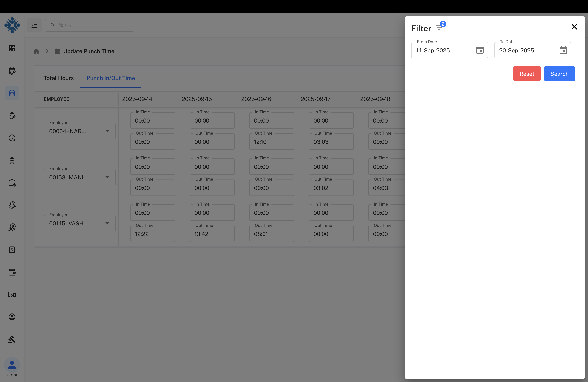Select the active calendar punch time icon
Image resolution: width=588 pixels, height=382 pixels.
pos(12,93)
